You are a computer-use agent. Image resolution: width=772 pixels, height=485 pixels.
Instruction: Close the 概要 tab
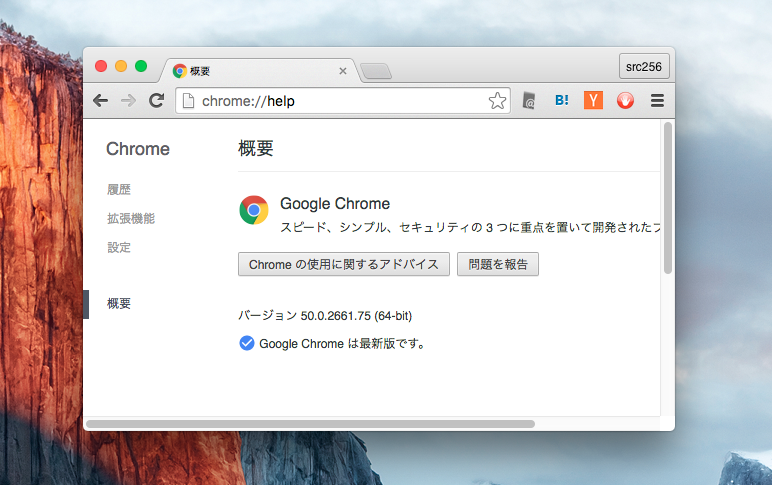(343, 71)
